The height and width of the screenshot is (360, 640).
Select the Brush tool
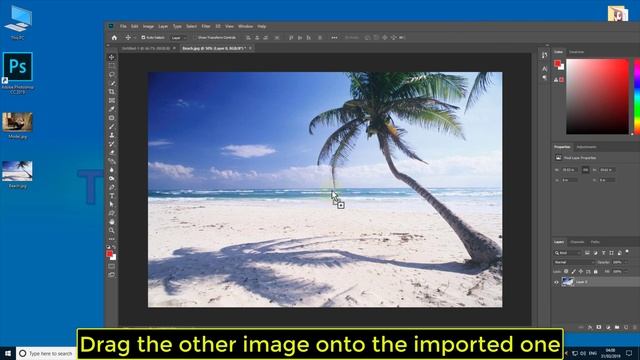point(111,127)
